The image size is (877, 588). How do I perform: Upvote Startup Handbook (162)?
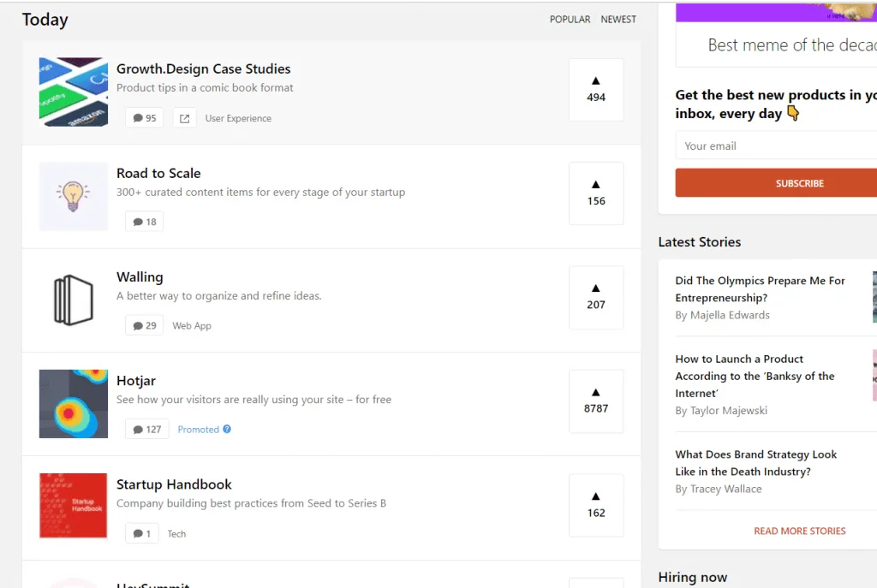click(x=596, y=505)
